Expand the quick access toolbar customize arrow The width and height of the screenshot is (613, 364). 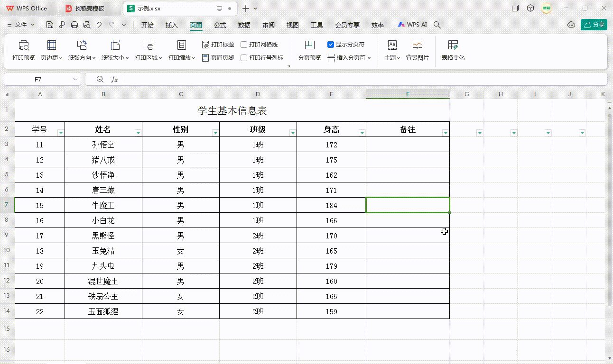point(124,25)
